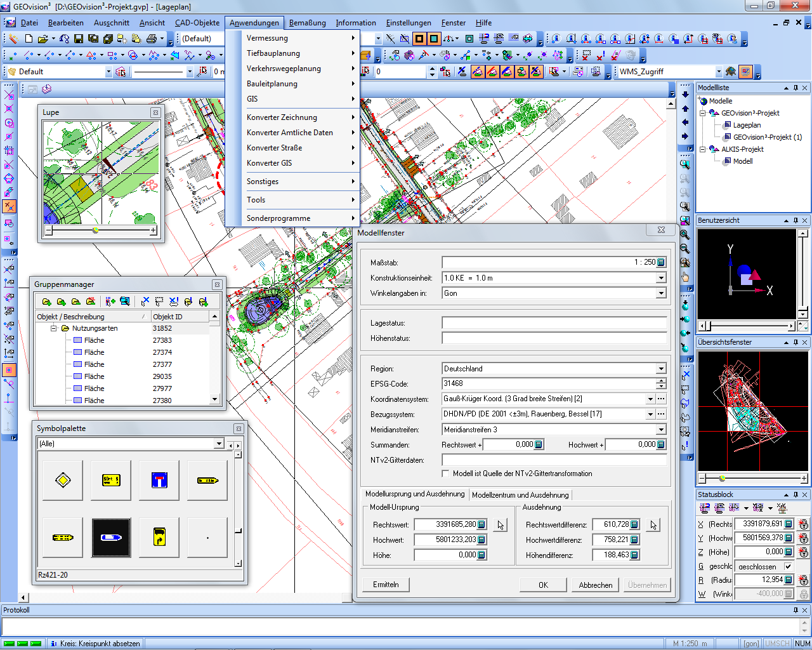Switch to Modellzentrum und Ausdehnung tab
Screen dimensions: 812x650
(x=520, y=495)
